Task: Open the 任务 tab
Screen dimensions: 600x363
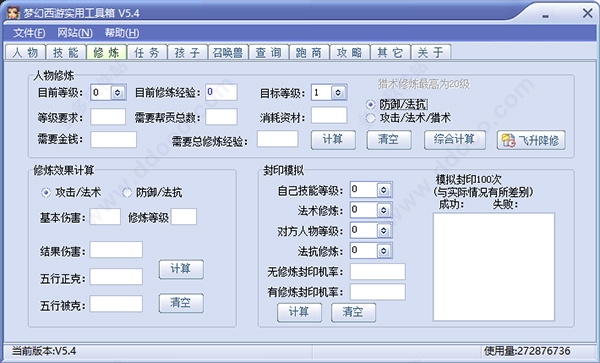Action: (x=147, y=52)
